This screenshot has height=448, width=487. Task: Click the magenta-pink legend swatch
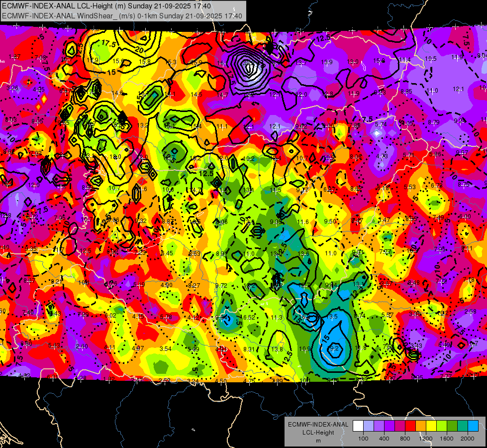400,426
